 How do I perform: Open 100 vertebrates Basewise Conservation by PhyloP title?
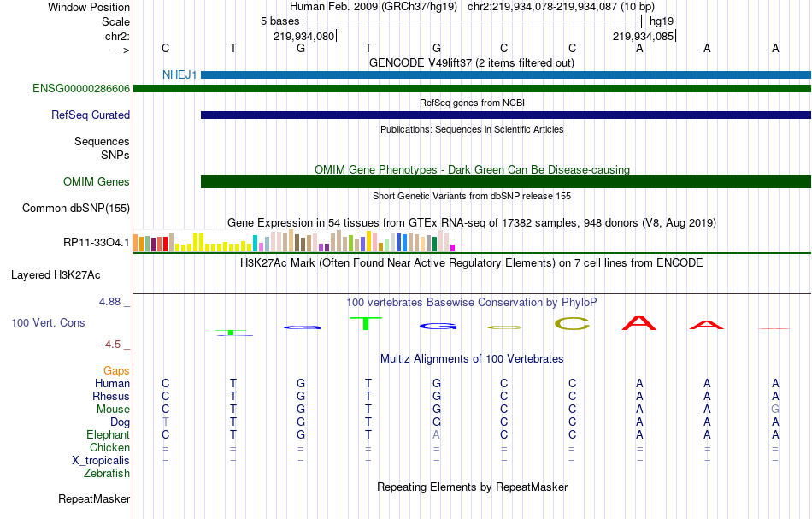click(x=472, y=302)
